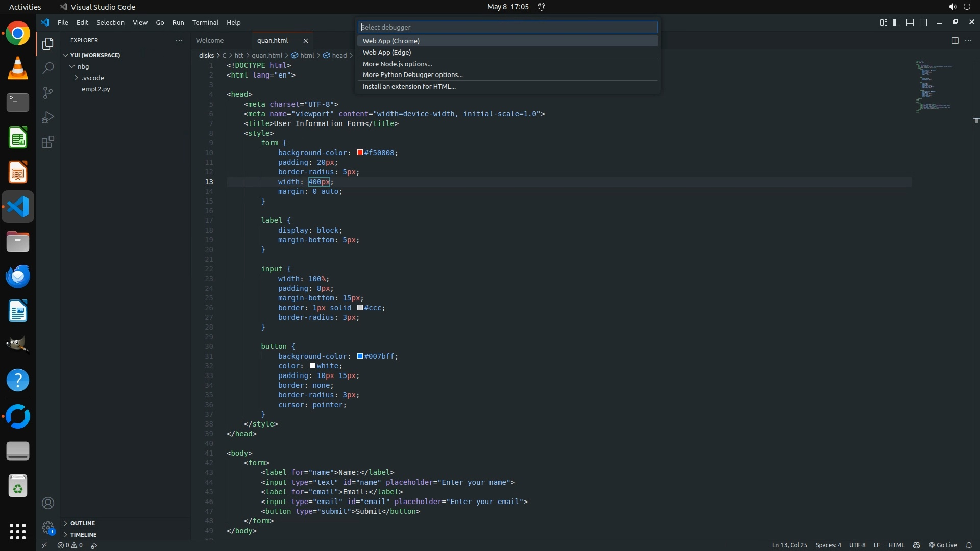Expand the OUTLINE section
The height and width of the screenshot is (551, 980).
(82, 523)
